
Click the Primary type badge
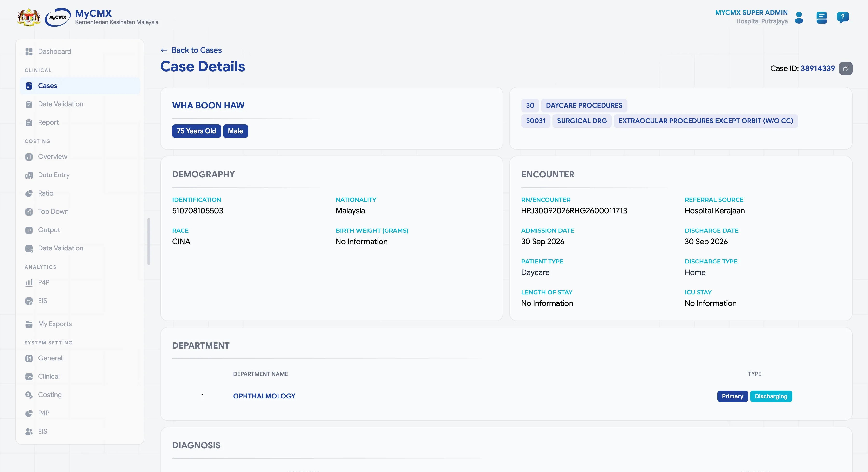[732, 396]
